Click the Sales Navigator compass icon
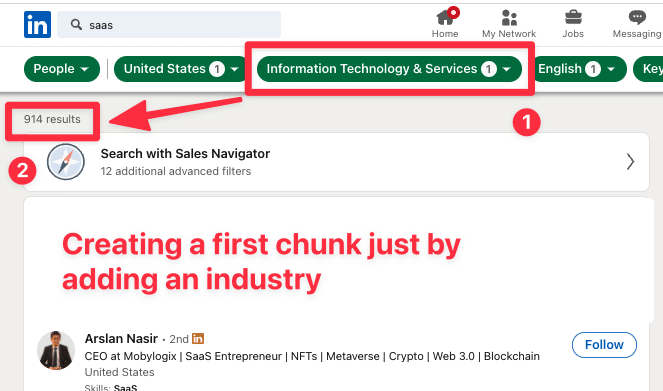 [x=66, y=162]
